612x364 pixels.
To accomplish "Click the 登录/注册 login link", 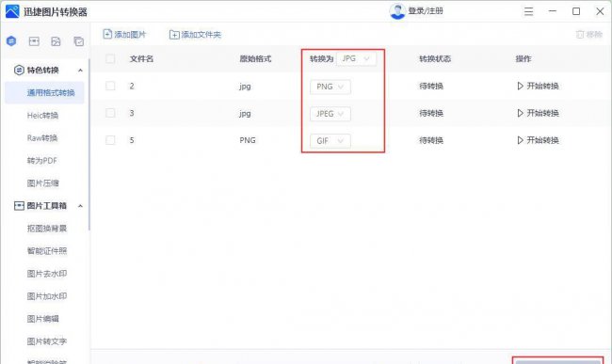I will (426, 11).
